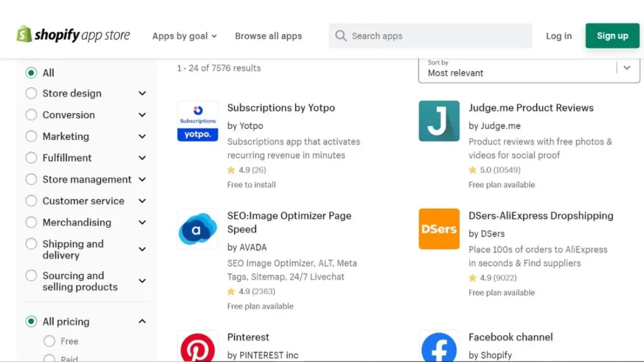Expand the Fulfillment subcategories chevron
The width and height of the screenshot is (644, 362).
click(142, 158)
